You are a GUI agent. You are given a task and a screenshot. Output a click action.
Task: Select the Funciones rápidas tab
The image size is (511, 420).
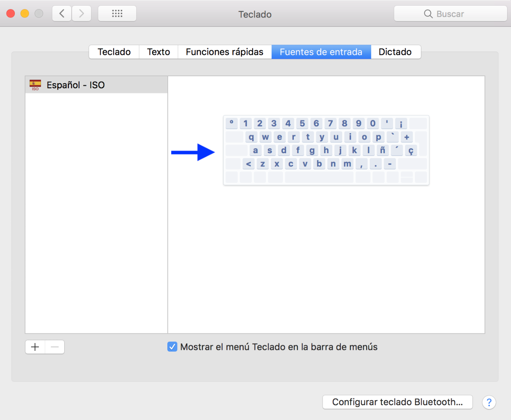click(225, 52)
